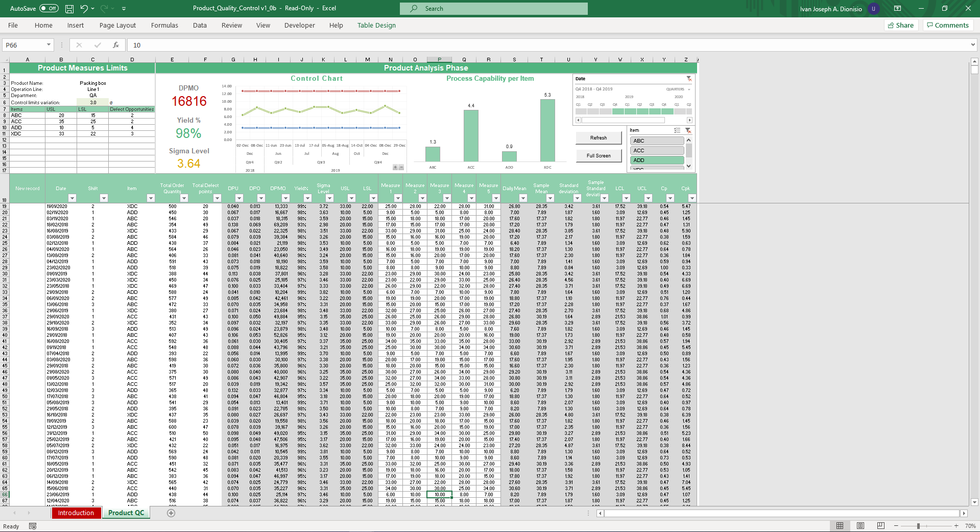Clear the Date timeline filter
Screen dimensions: 980x532
pyautogui.click(x=689, y=79)
